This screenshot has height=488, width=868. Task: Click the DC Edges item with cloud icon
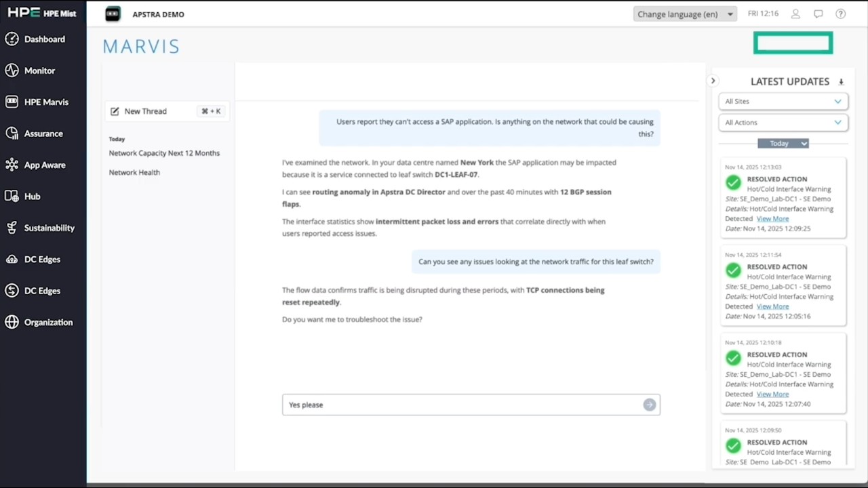pyautogui.click(x=33, y=260)
